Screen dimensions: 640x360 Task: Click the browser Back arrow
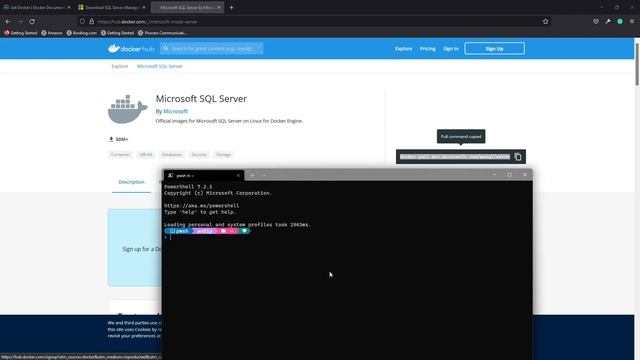[x=8, y=21]
